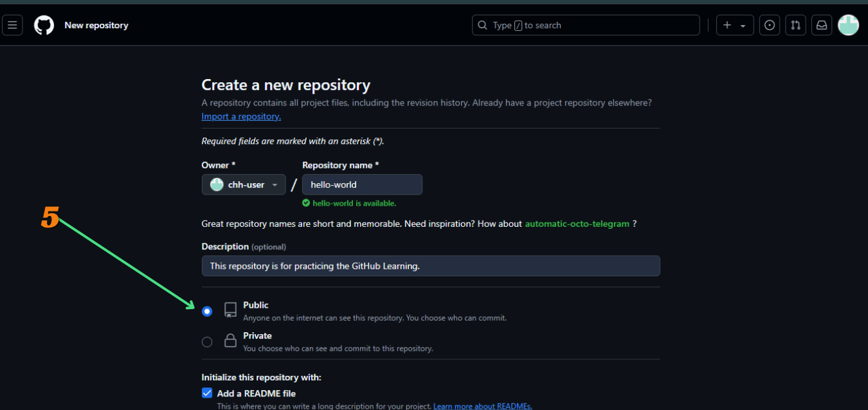Open the hamburger navigation menu

pyautogui.click(x=12, y=25)
